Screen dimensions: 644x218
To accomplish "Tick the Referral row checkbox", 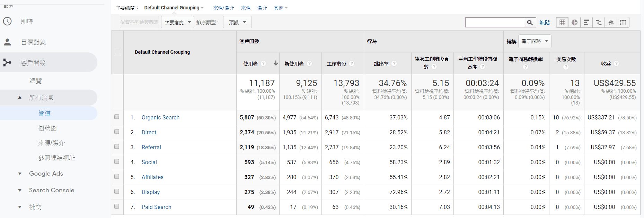I will 117,147.
